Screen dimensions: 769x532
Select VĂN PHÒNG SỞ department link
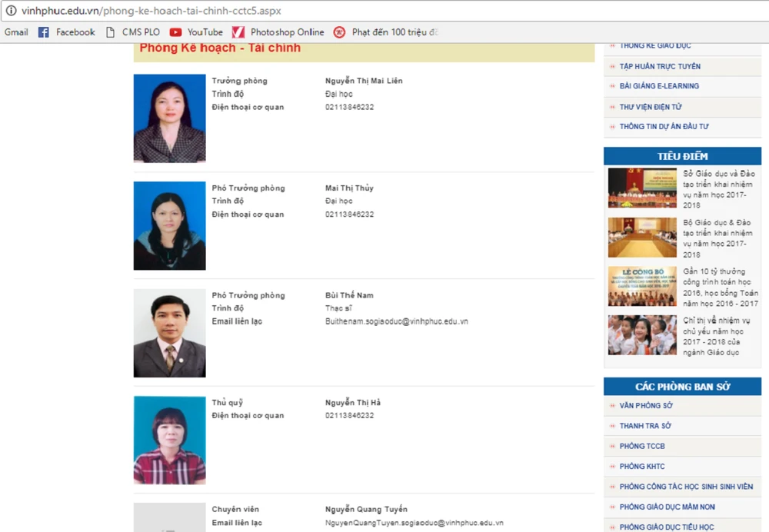[646, 405]
